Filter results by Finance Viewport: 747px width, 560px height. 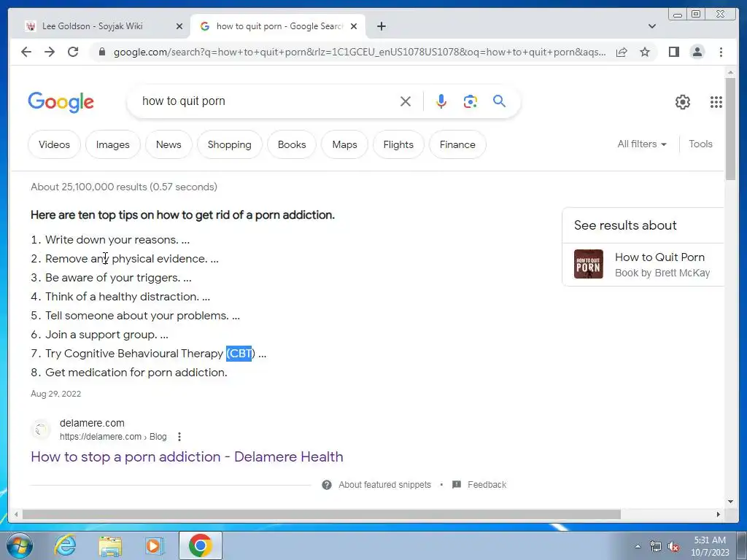tap(457, 144)
